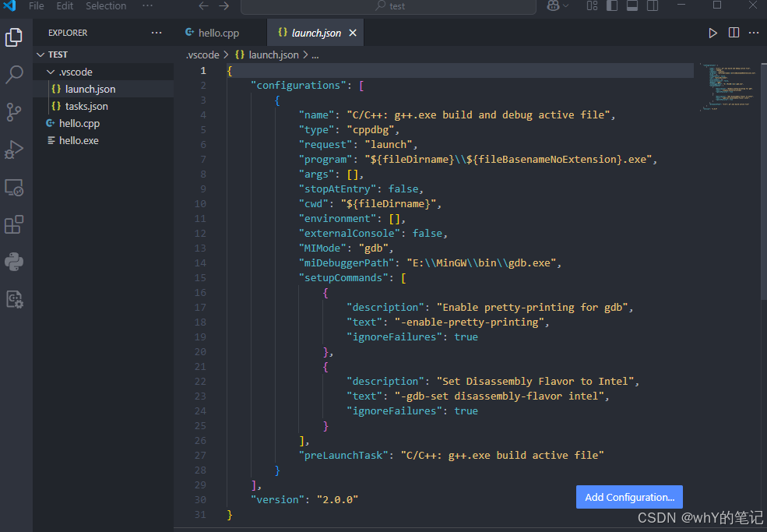Click the "gdb" MIMode value
This screenshot has height=532, width=767.
[x=373, y=248]
